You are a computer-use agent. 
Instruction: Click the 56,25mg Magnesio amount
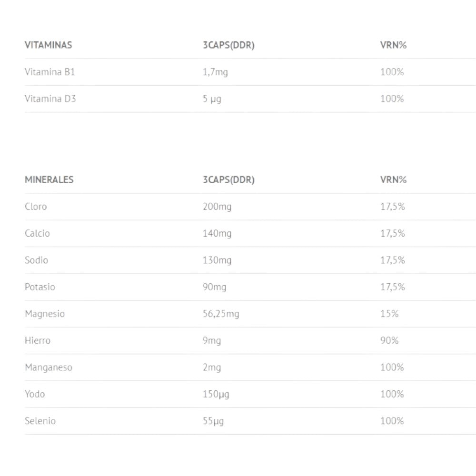(x=221, y=314)
